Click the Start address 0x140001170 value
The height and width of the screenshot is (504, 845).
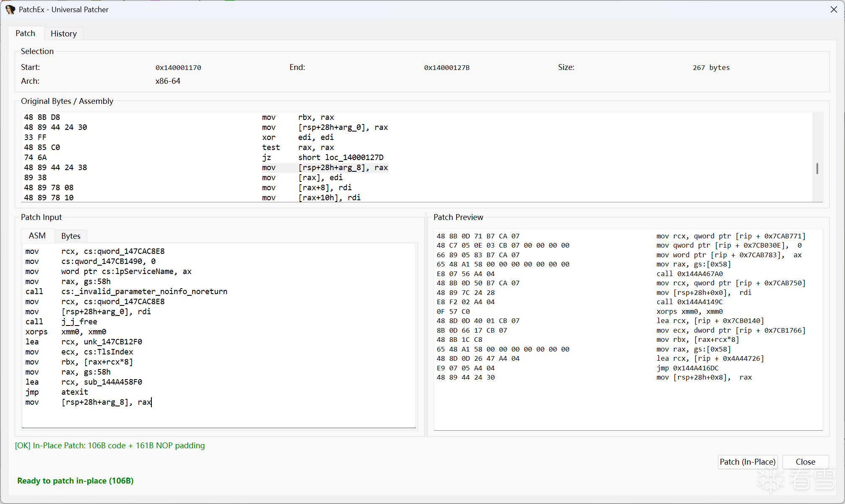point(178,67)
